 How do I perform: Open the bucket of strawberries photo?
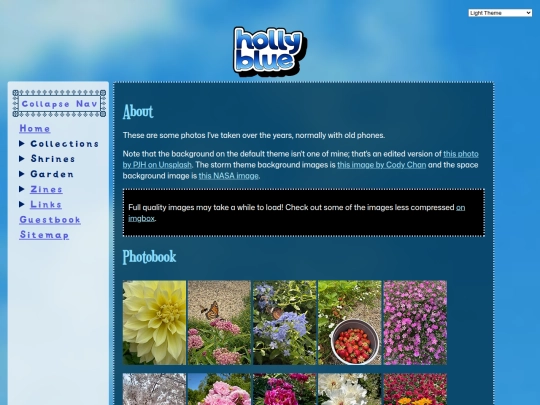coord(350,323)
